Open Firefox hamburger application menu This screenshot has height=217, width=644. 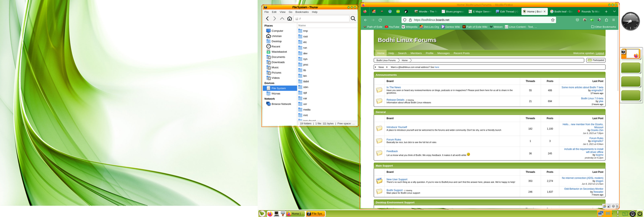[614, 20]
